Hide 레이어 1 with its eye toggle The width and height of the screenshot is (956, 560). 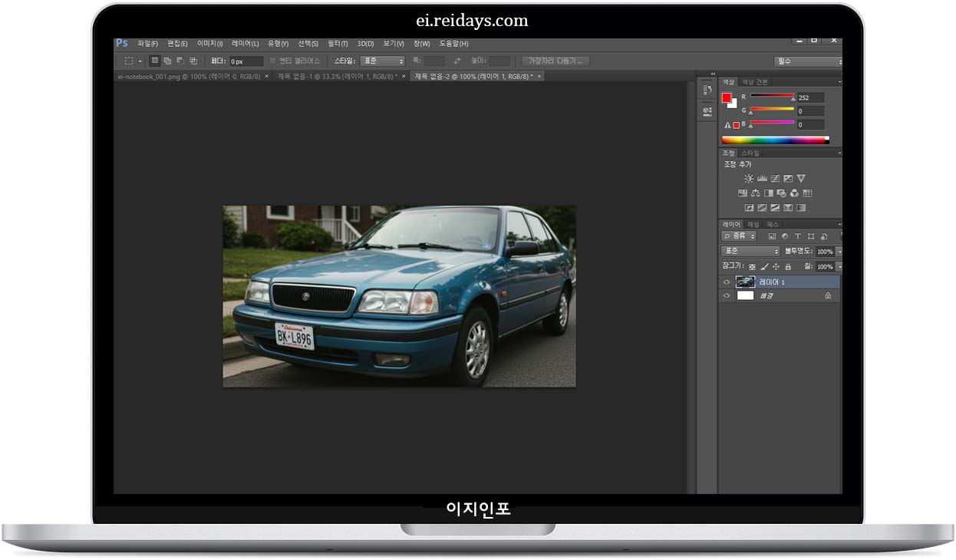point(727,282)
